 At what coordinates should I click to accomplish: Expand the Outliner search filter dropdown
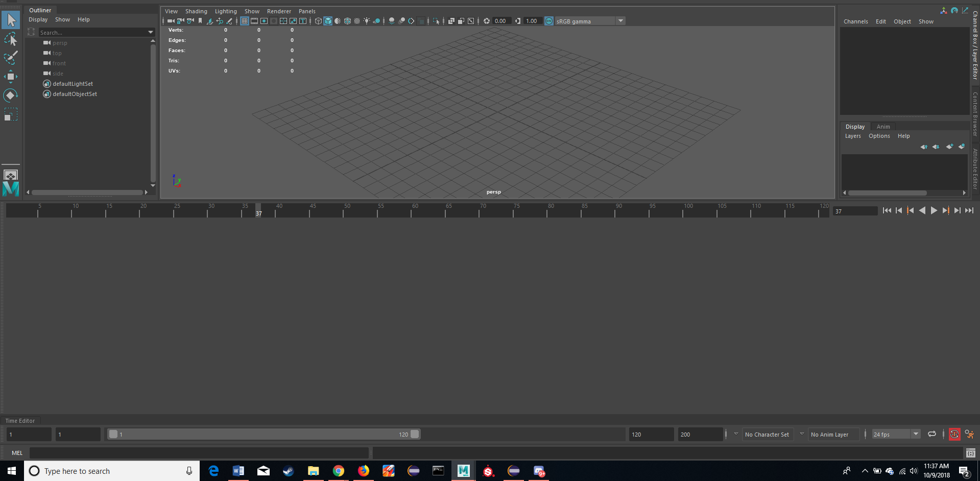(x=151, y=32)
